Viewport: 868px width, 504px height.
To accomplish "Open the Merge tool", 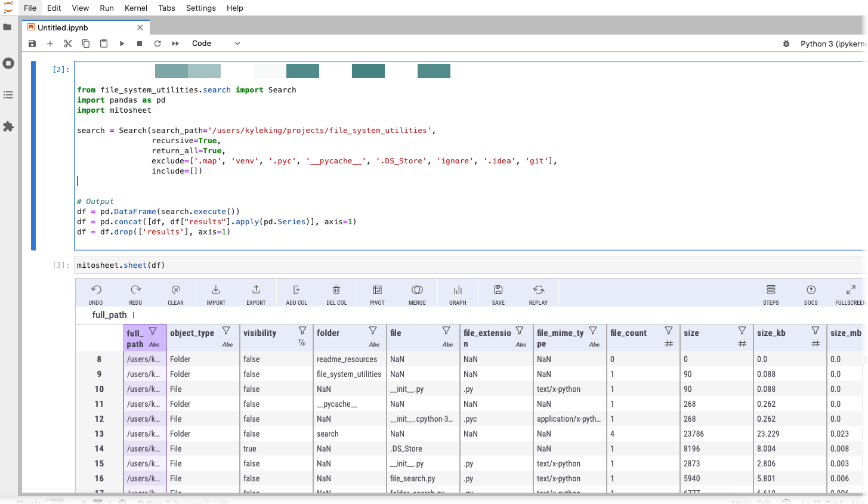I will point(417,295).
